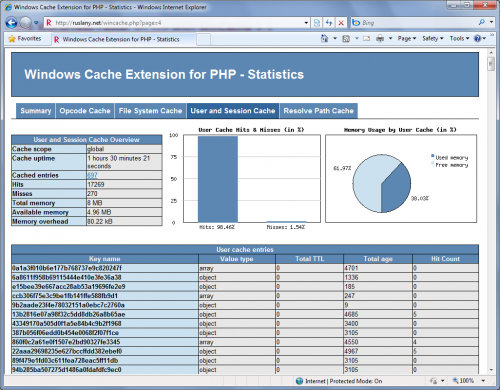Viewport: 500px width, 390px height.
Task: Switch to the Resolve Path Cache tab
Action: pos(319,111)
